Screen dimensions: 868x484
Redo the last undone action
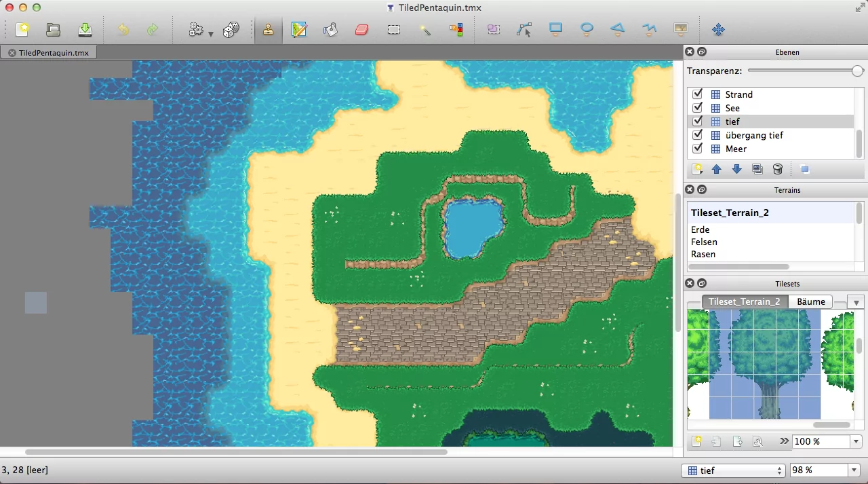pyautogui.click(x=153, y=30)
